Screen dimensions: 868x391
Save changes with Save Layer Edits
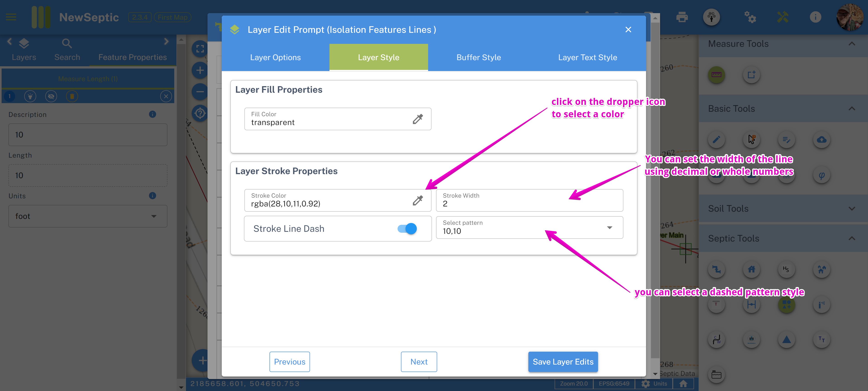(563, 362)
